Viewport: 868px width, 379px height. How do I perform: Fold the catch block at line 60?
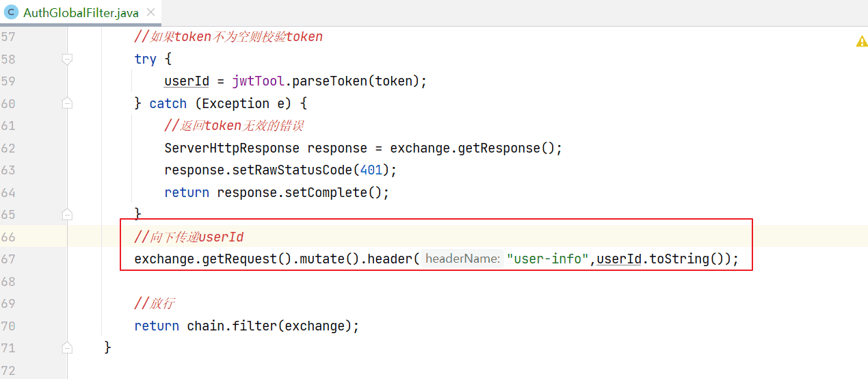tap(67, 103)
